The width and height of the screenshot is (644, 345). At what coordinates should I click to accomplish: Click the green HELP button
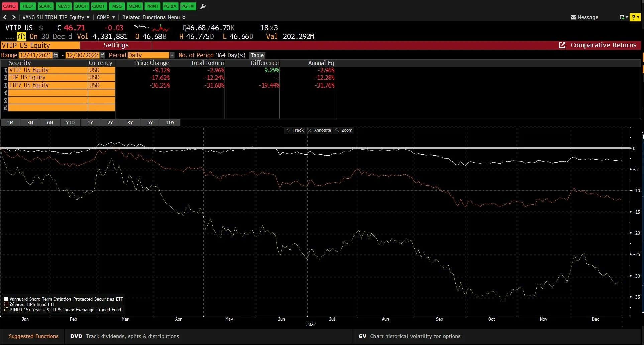point(28,6)
